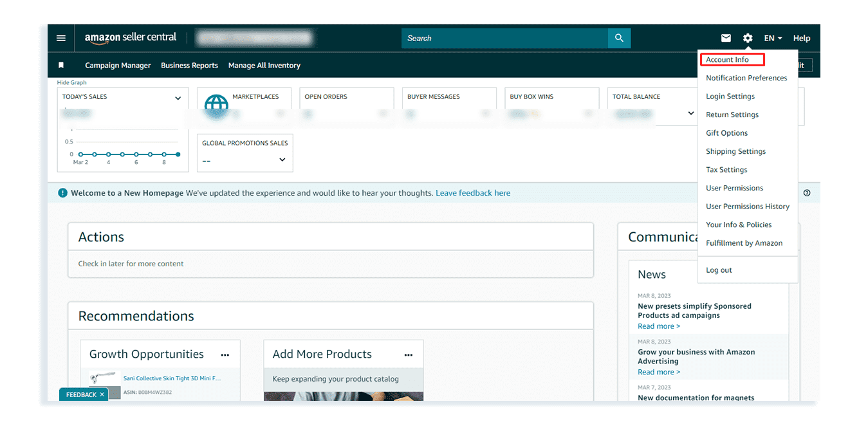
Task: Open the main navigation hamburger menu
Action: [x=60, y=37]
